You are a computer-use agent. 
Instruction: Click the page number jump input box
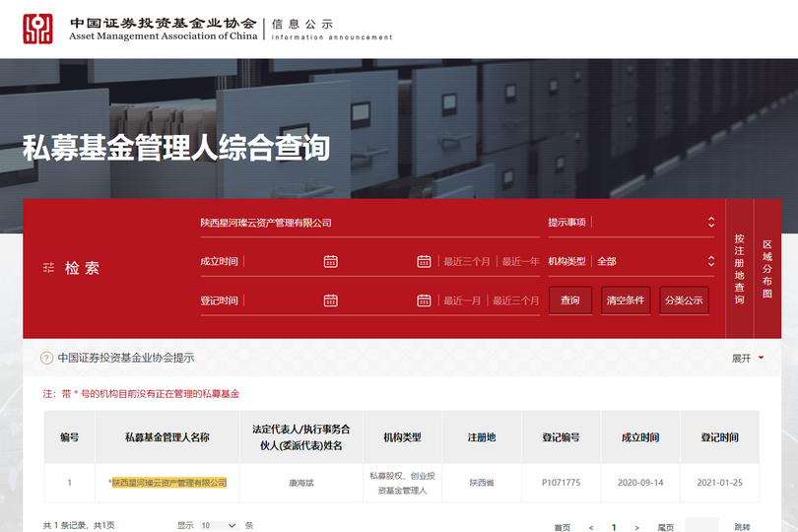coord(701,525)
